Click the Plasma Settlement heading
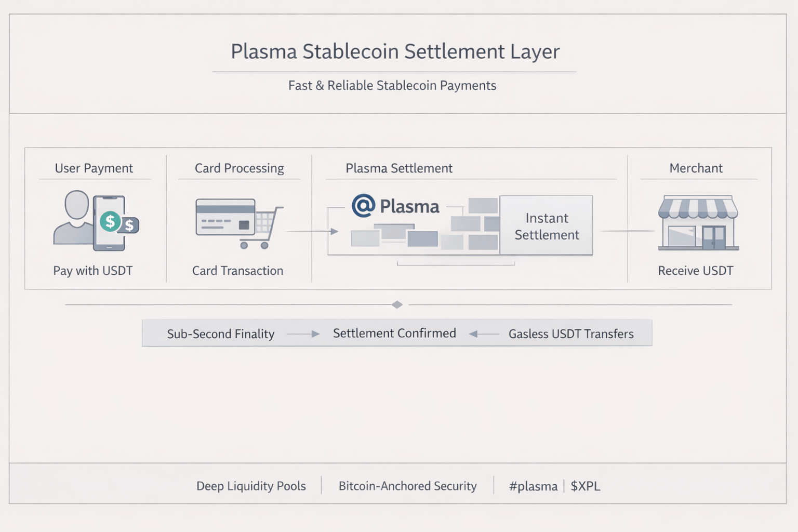Screen dimensions: 798x532 399,168
